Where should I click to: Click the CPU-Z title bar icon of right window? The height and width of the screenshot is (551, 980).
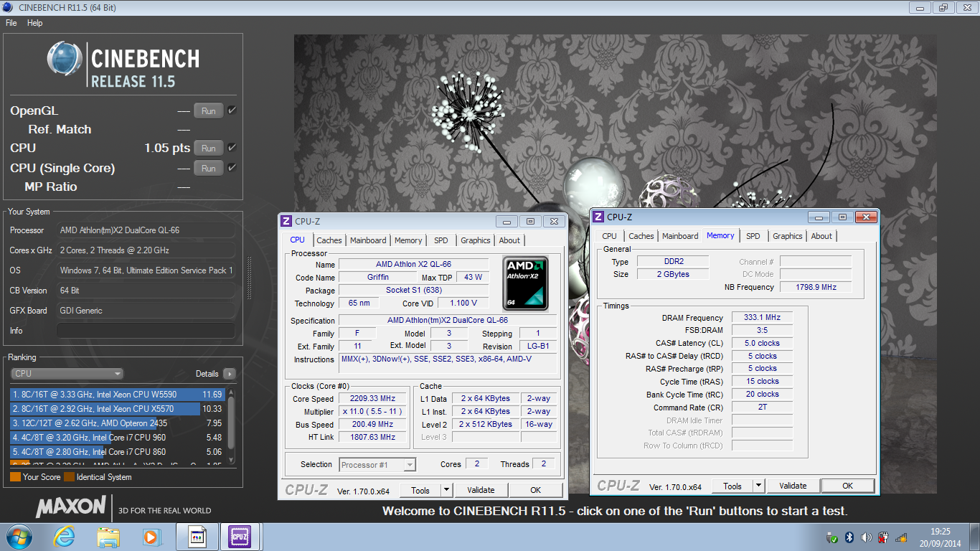click(x=598, y=217)
